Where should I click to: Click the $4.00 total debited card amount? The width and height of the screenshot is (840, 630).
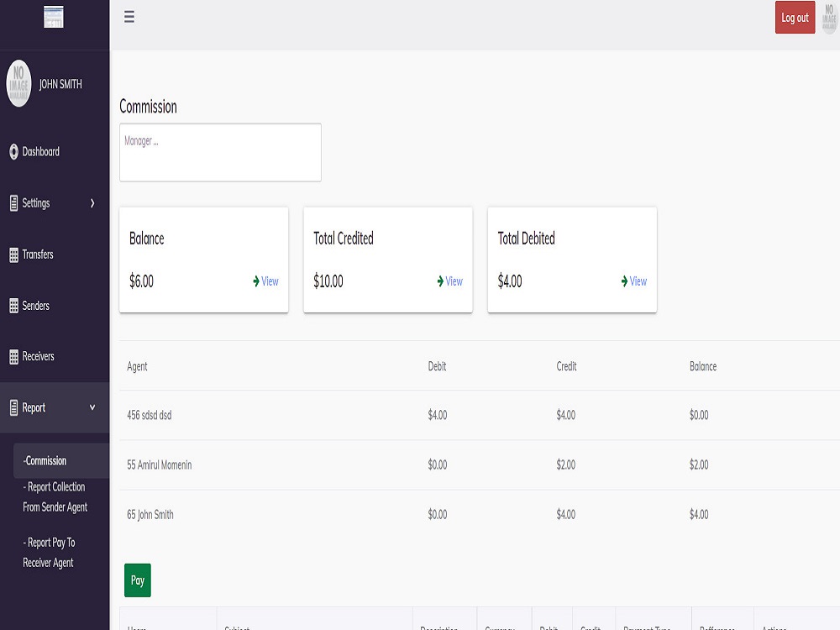510,281
